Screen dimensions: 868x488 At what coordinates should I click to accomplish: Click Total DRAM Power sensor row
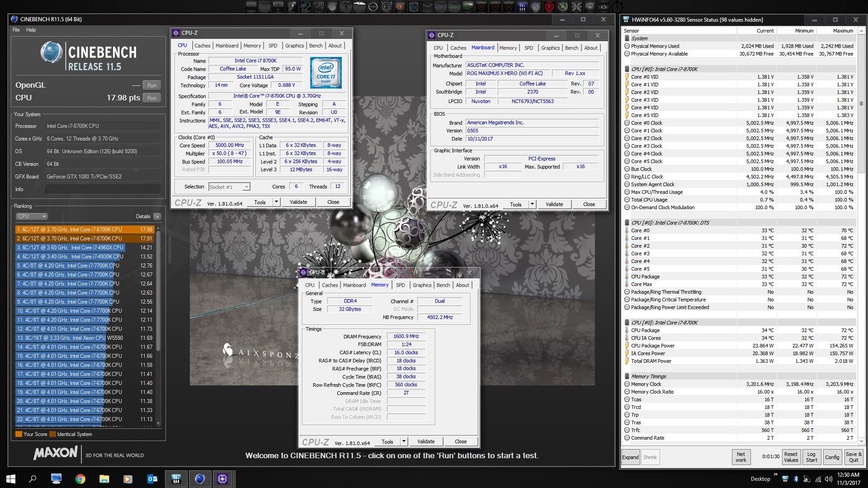coord(740,361)
